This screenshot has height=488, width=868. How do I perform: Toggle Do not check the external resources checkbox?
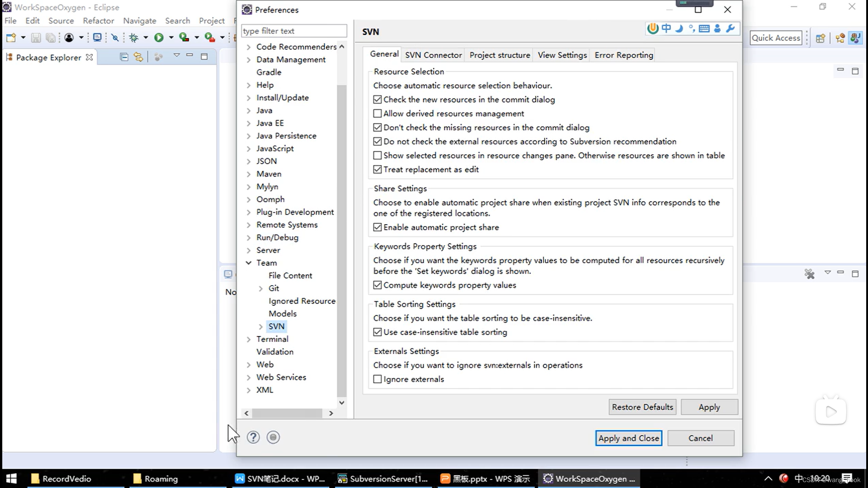[377, 141]
